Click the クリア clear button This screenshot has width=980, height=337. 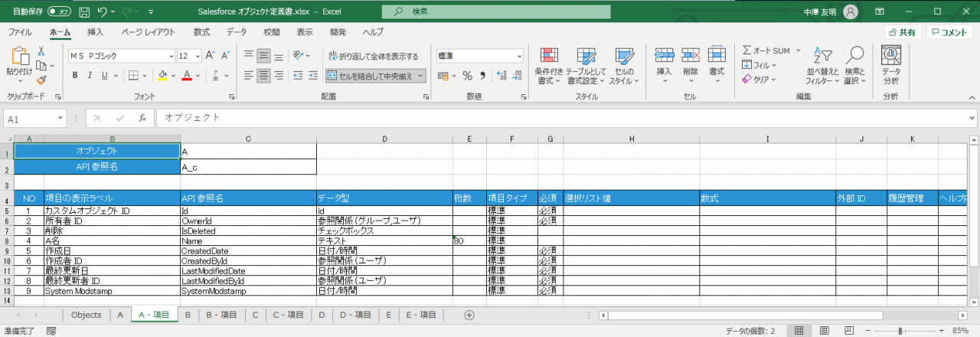(759, 79)
